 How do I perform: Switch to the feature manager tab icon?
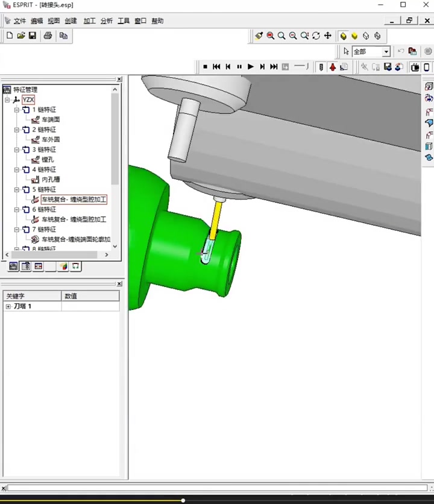[x=13, y=266]
